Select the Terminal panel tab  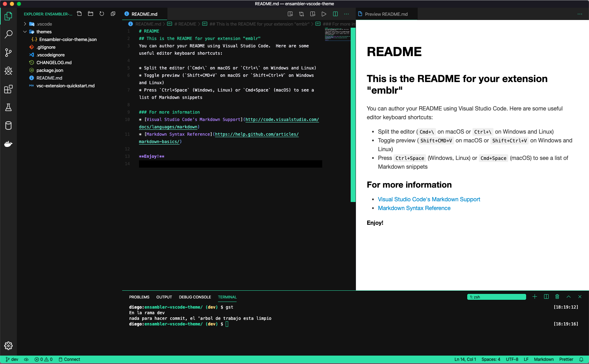coord(227,297)
